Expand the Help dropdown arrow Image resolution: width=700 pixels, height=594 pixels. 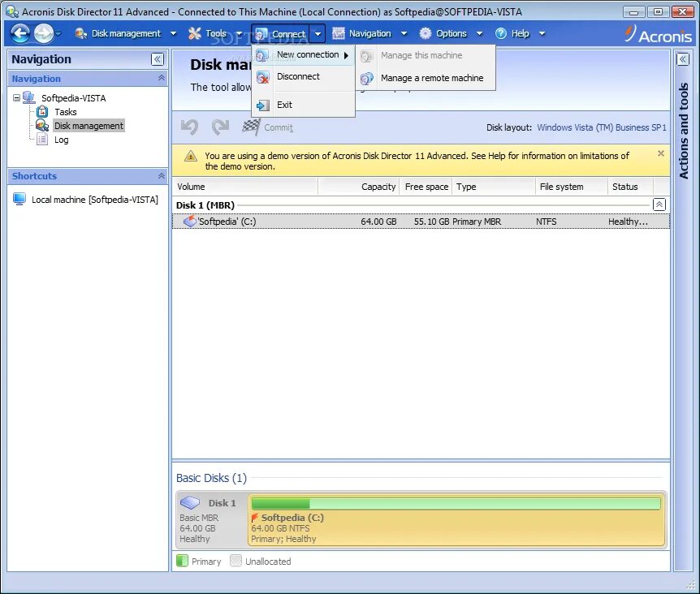(542, 33)
